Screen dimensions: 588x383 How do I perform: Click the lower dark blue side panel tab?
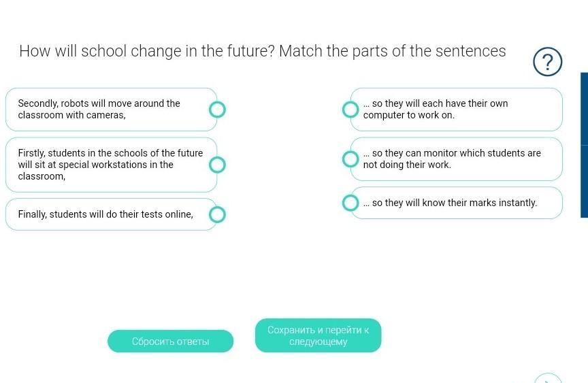(x=584, y=181)
